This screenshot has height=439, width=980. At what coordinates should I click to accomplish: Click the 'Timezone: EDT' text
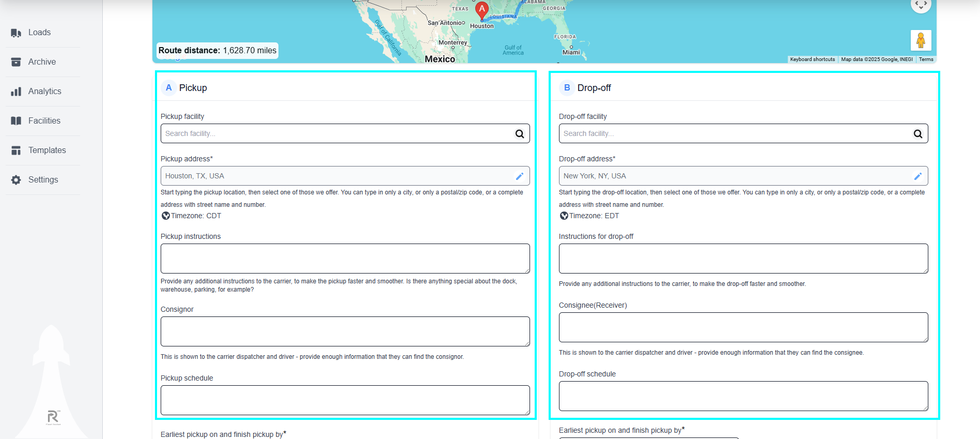[594, 216]
